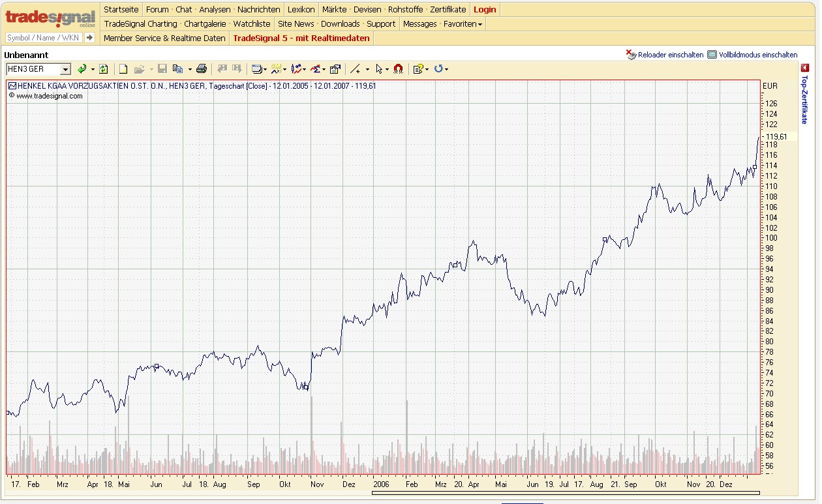Open the HEN3 GER symbol dropdown
This screenshot has height=504, width=822.
click(x=65, y=69)
